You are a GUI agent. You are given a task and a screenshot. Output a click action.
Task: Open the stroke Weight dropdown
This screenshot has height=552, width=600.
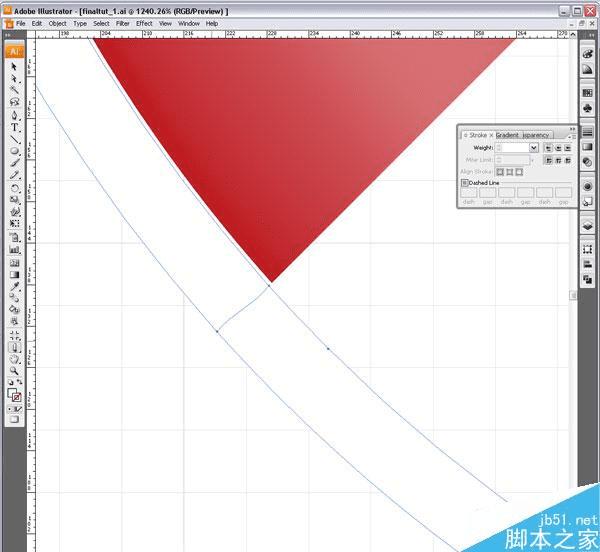[534, 148]
